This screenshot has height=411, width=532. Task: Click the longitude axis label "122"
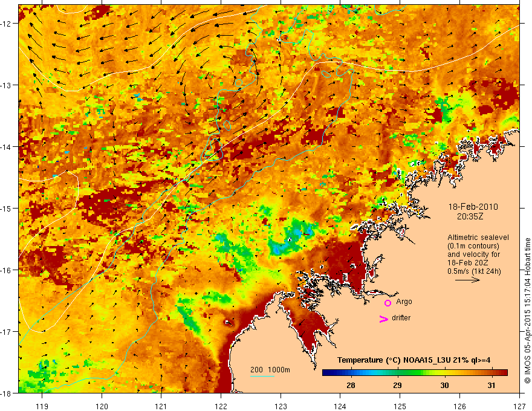pyautogui.click(x=221, y=406)
